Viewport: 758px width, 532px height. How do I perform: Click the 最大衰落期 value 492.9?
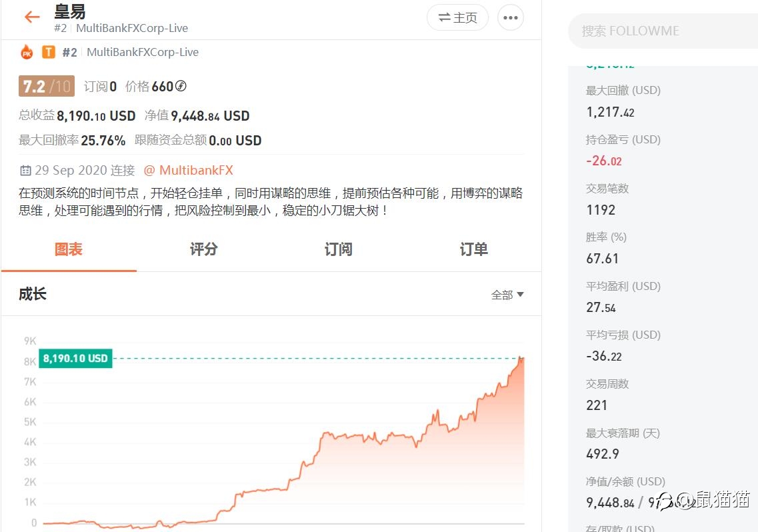coord(603,454)
